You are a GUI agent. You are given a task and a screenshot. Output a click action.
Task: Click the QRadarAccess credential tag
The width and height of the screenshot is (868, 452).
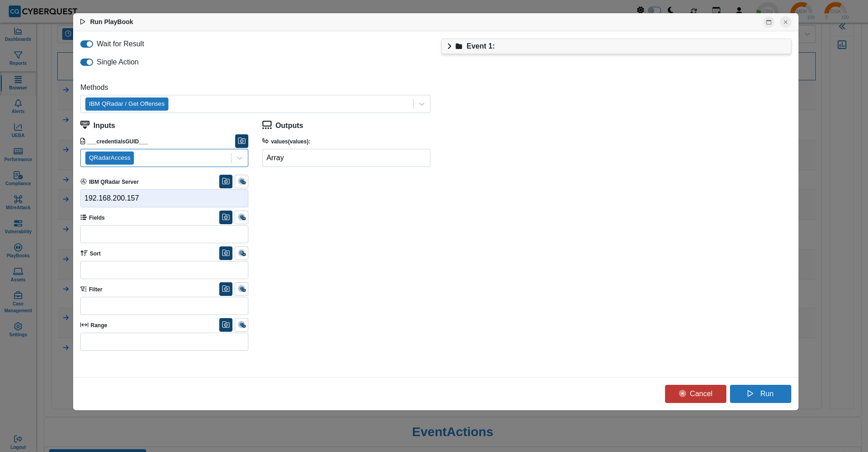[x=109, y=158]
